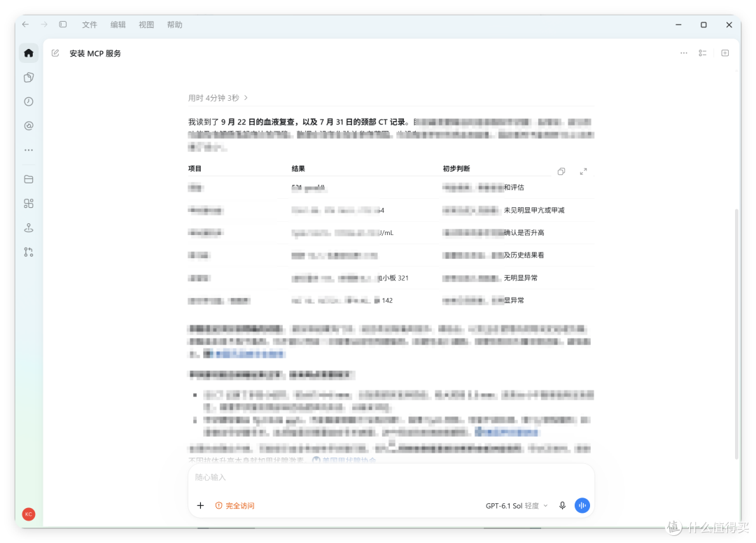Screen dimensions: 756x543
Task: Click the new panel plus icon at top right
Action: tap(724, 53)
